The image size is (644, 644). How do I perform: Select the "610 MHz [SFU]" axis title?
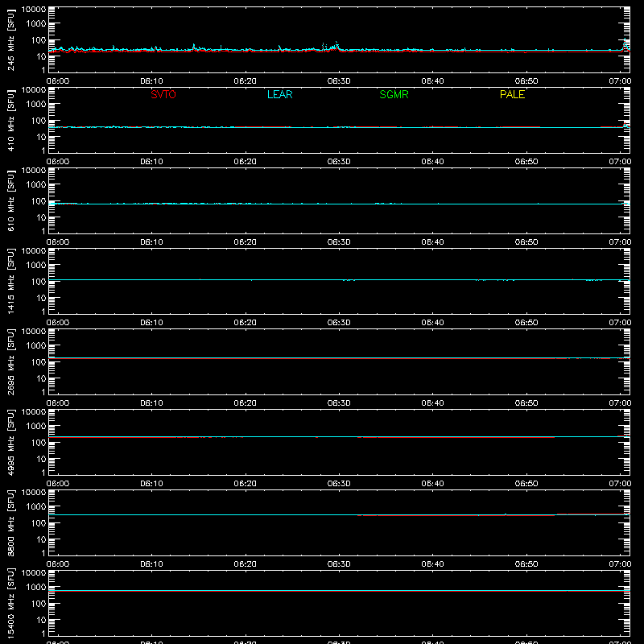pos(10,200)
